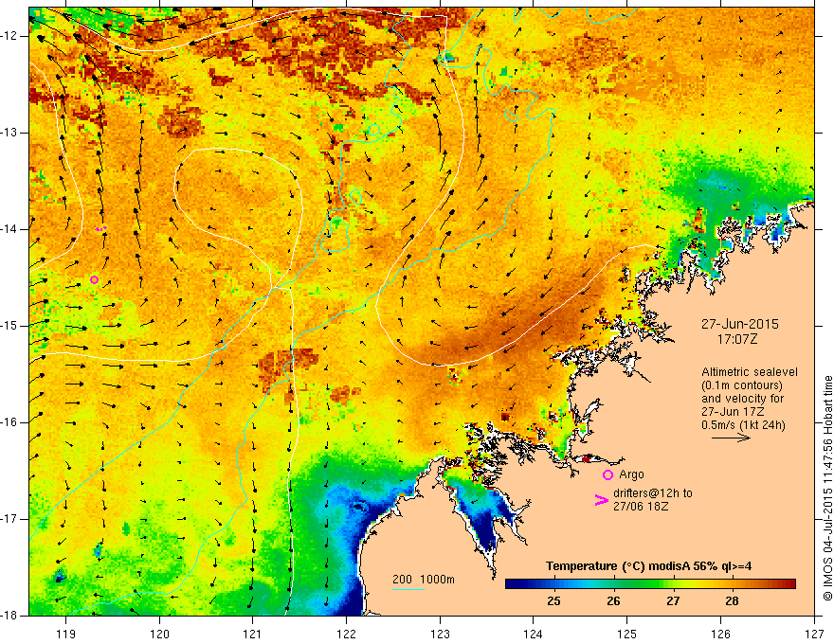Click the -12 latitude axis label
This screenshot has width=834, height=644.
9,36
